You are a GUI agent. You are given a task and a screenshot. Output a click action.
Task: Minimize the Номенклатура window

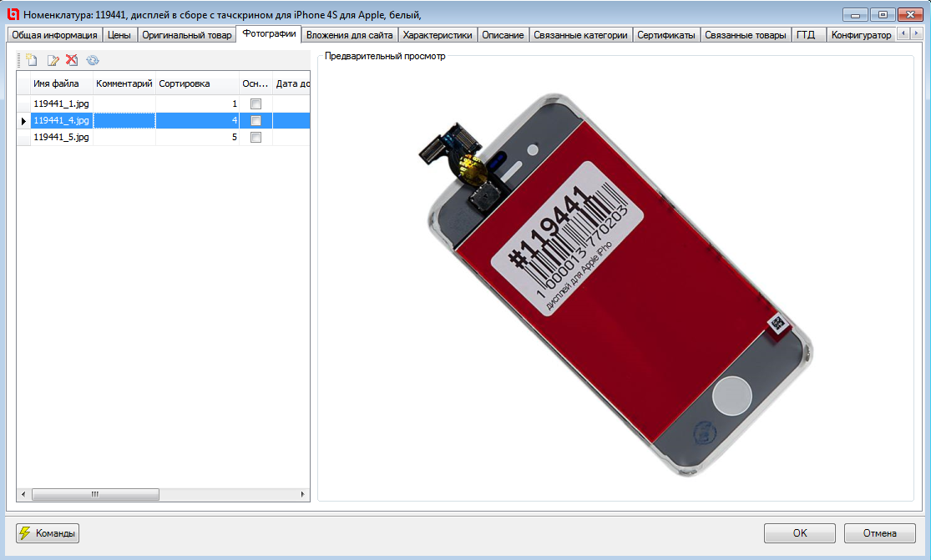click(856, 14)
